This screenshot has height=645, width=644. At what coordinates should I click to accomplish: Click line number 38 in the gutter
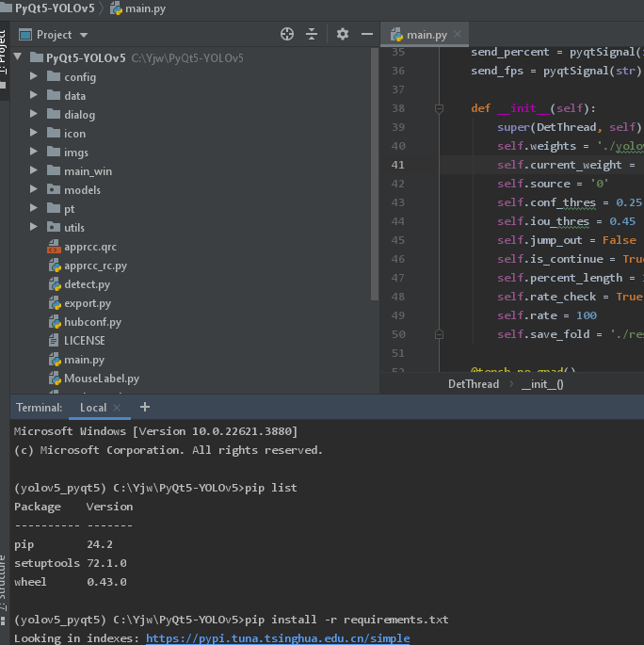click(x=397, y=108)
